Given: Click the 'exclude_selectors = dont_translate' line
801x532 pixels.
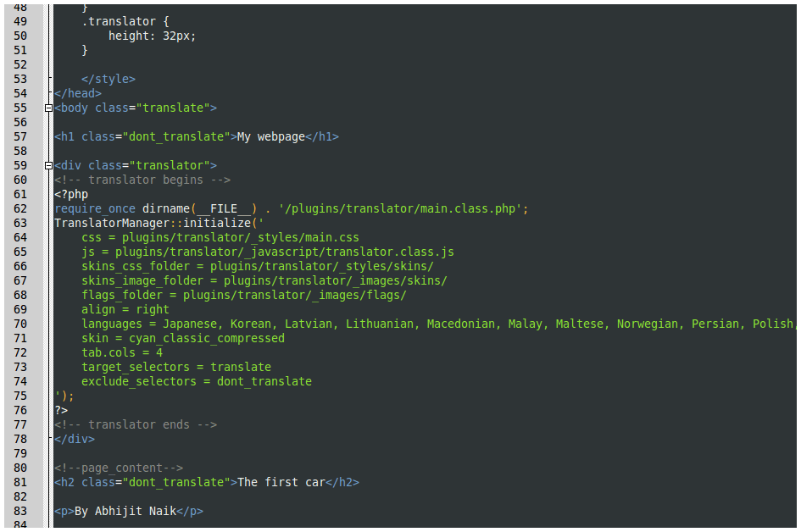Looking at the screenshot, I should point(197,381).
